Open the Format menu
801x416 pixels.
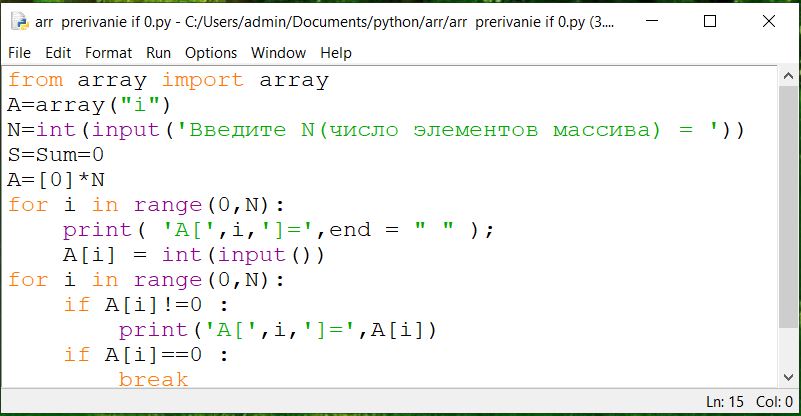tap(108, 53)
